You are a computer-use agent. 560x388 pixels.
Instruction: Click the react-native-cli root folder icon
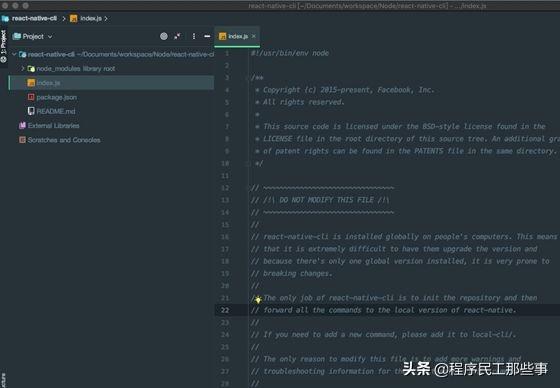point(22,54)
